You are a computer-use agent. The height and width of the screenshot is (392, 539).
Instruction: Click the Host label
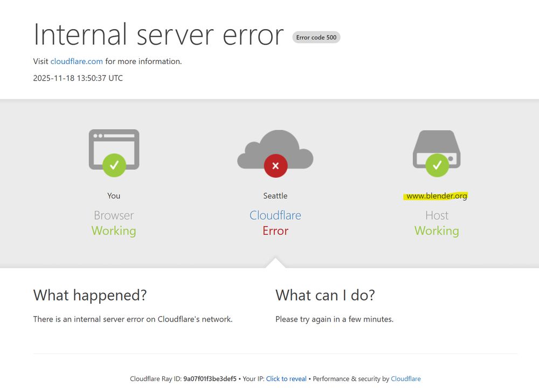point(437,215)
